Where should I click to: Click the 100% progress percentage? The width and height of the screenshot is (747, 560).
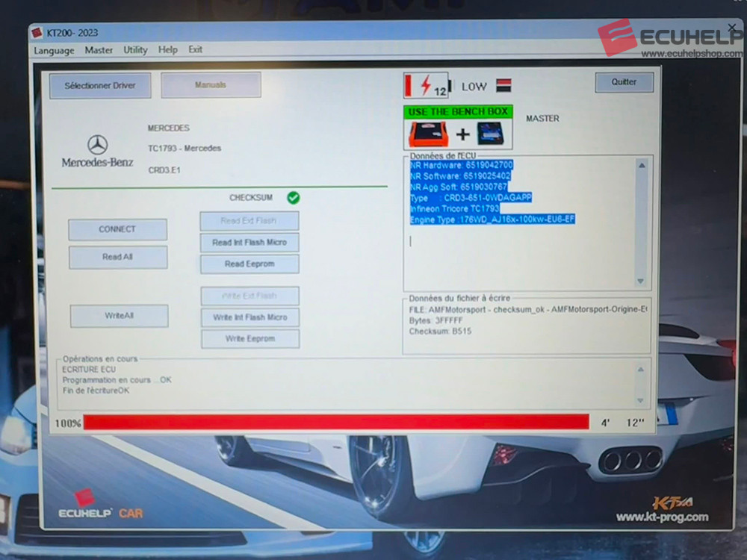coord(68,423)
